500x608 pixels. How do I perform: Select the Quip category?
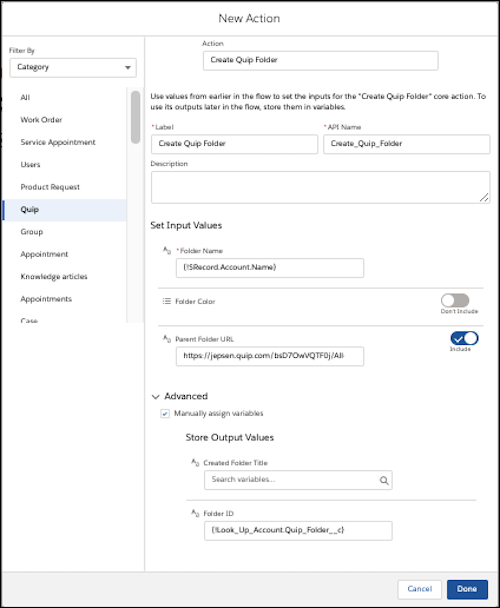point(64,210)
